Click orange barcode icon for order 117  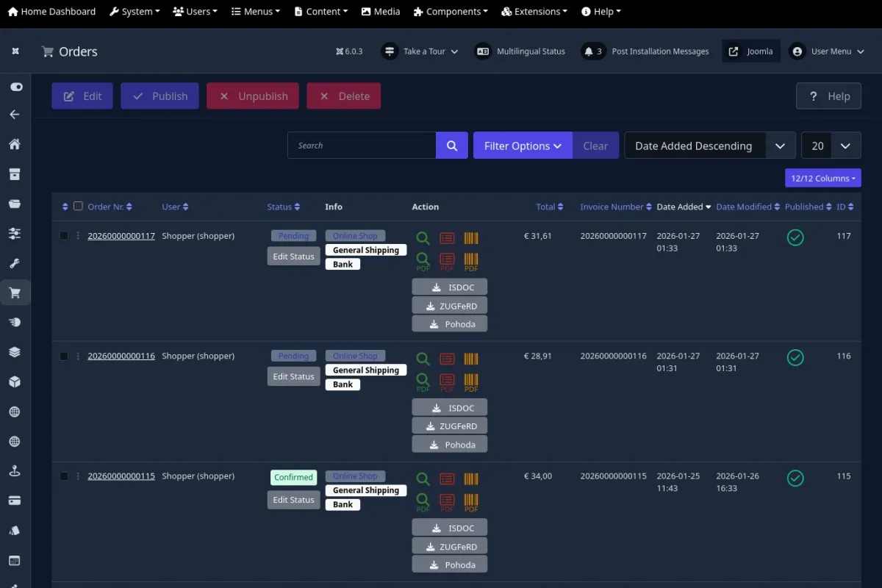click(471, 237)
